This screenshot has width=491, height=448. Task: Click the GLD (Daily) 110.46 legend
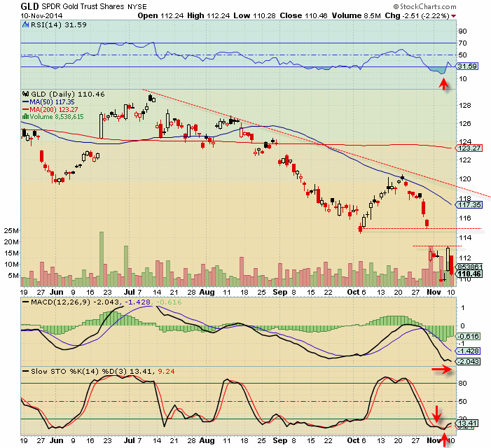coord(68,94)
